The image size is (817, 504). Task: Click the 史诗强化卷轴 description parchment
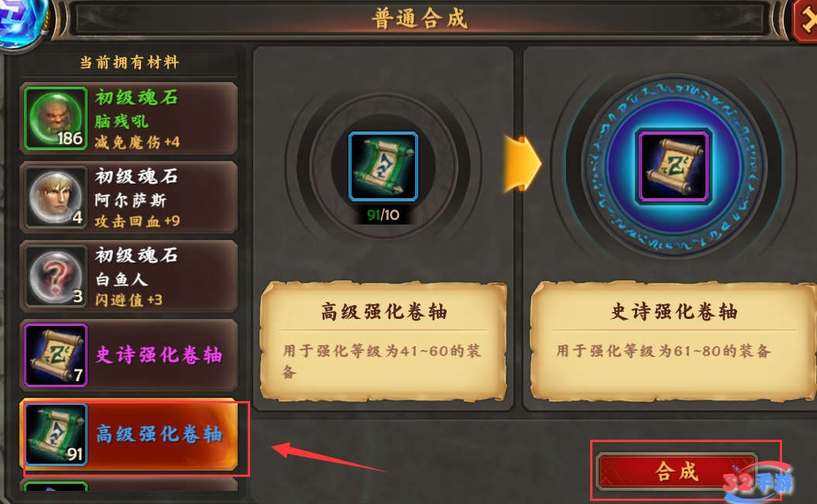pos(673,341)
